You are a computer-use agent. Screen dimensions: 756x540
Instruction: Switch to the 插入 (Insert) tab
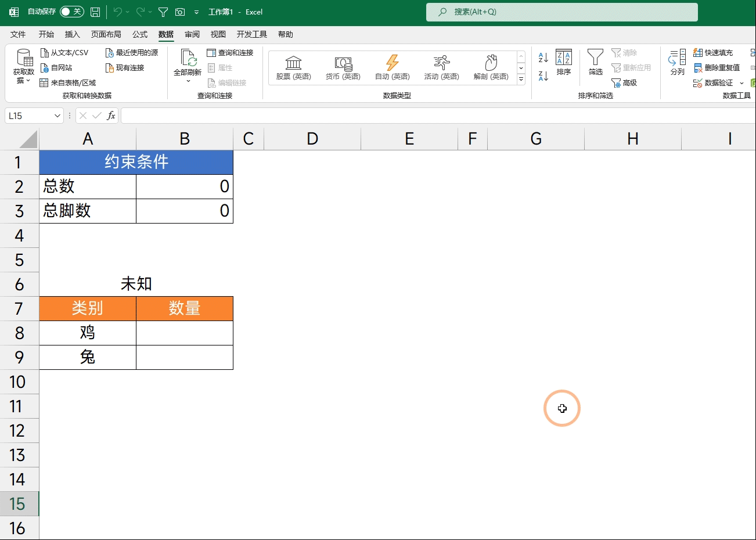pos(73,34)
